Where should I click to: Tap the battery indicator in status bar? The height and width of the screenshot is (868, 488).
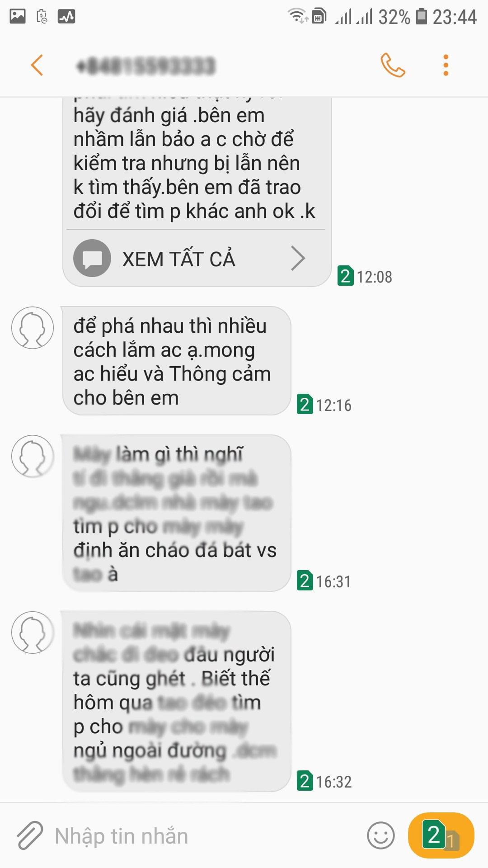click(x=421, y=16)
